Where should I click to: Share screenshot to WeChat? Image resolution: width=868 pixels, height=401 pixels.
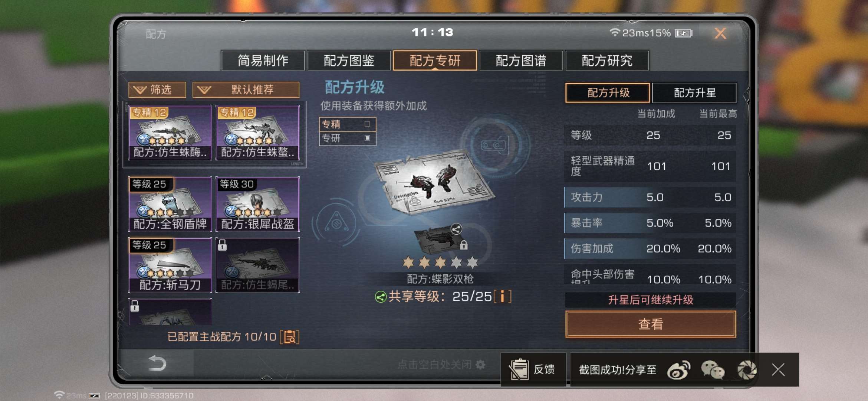coord(712,370)
